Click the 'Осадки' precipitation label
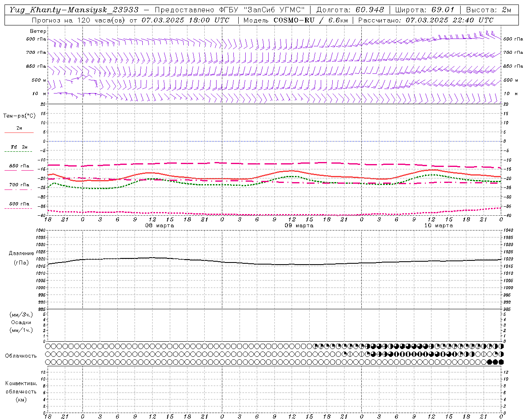Viewport: 525px width, 420px height. point(21,322)
